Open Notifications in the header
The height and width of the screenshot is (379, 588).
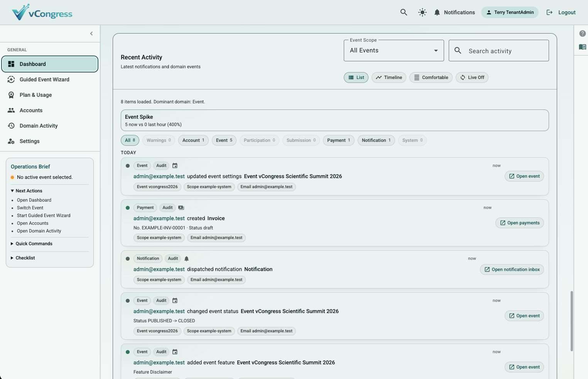tap(455, 12)
